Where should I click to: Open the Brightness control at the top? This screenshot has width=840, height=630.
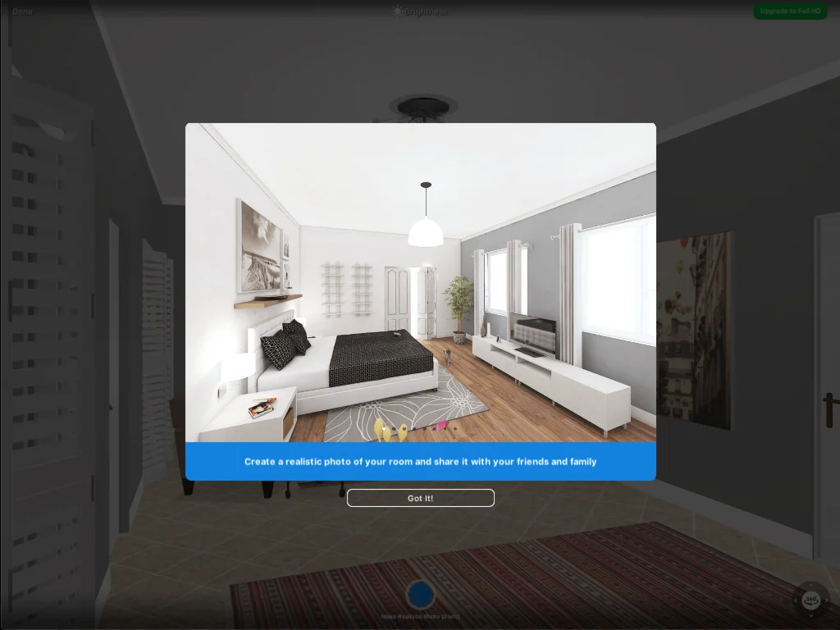pyautogui.click(x=421, y=11)
